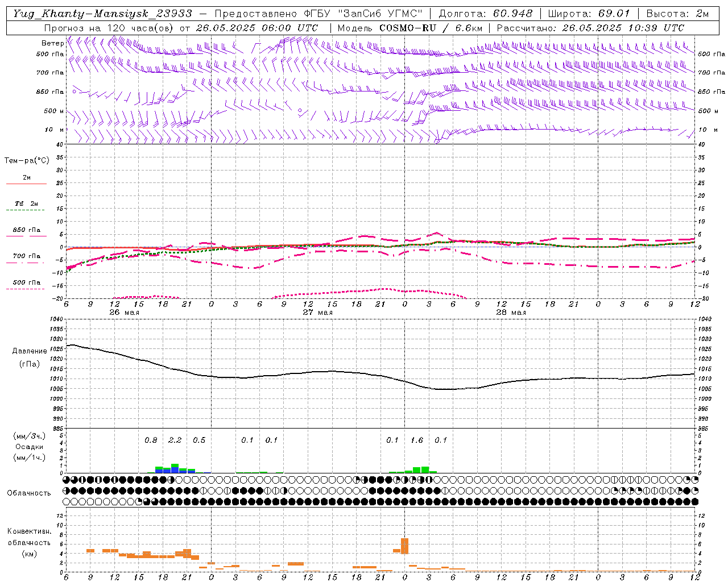The width and height of the screenshot is (728, 582).
Task: Click the forecast start 26.05.2025 06:00 UTC
Action: (x=257, y=28)
